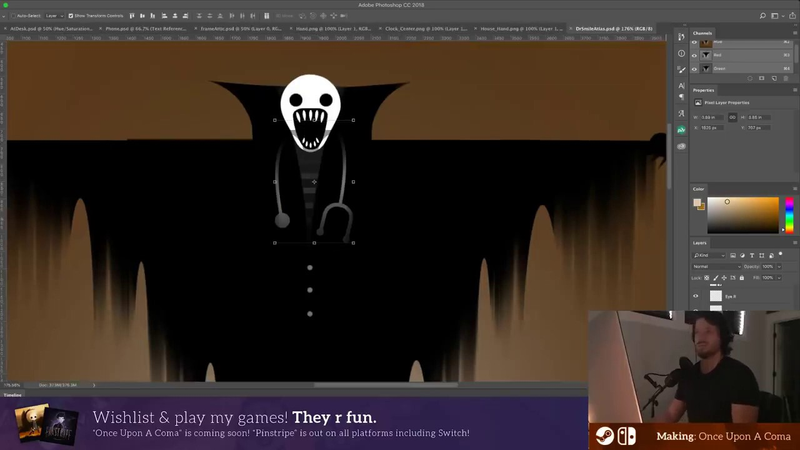The height and width of the screenshot is (450, 800).
Task: Filter layers by shape layers icon
Action: point(762,255)
